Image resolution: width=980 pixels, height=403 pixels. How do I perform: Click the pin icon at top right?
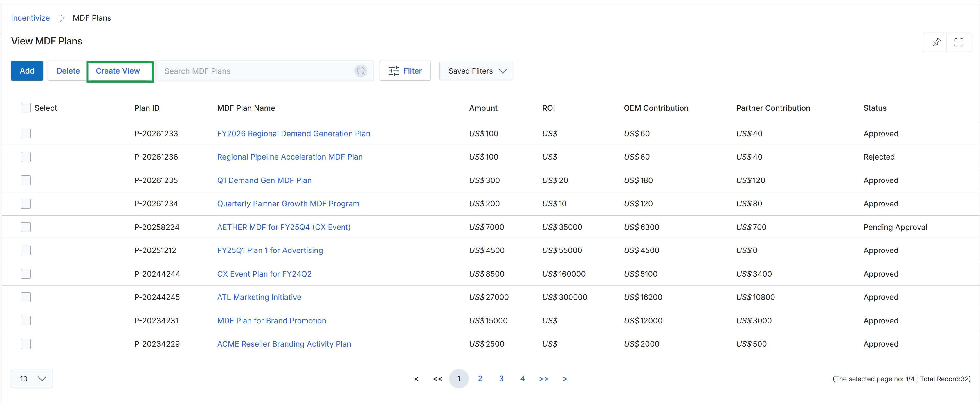coord(936,42)
